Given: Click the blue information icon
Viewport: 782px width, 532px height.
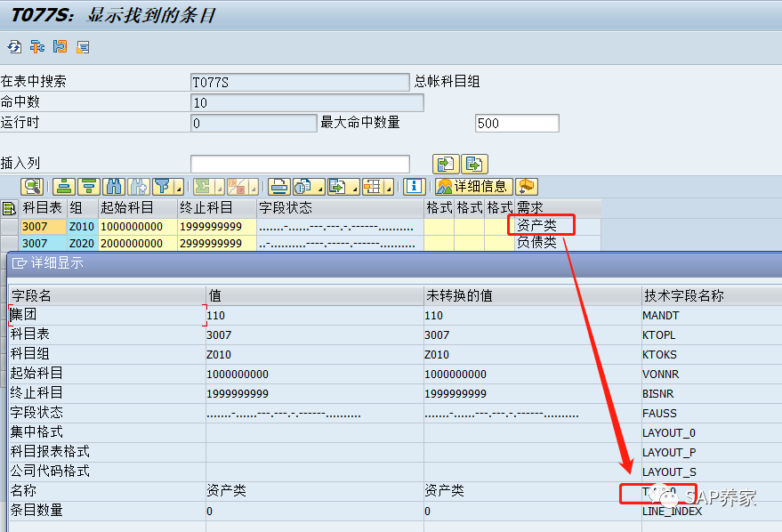Looking at the screenshot, I should tap(414, 187).
